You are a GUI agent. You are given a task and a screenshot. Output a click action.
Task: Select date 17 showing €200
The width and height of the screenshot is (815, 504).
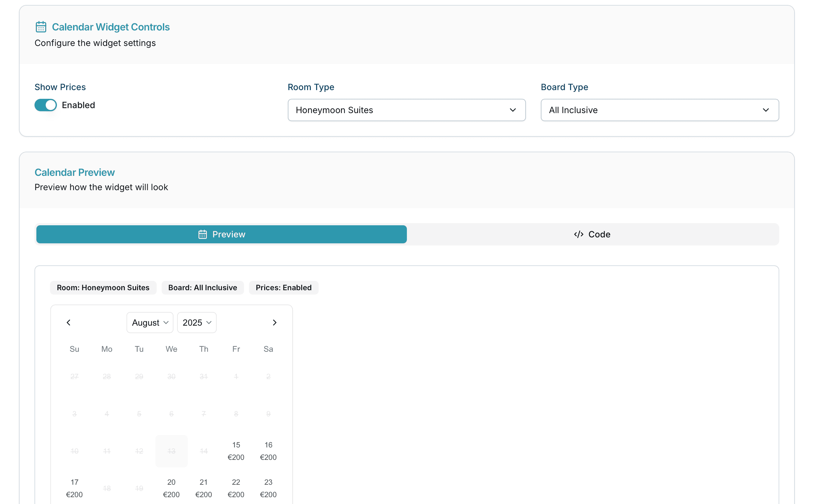coord(74,488)
